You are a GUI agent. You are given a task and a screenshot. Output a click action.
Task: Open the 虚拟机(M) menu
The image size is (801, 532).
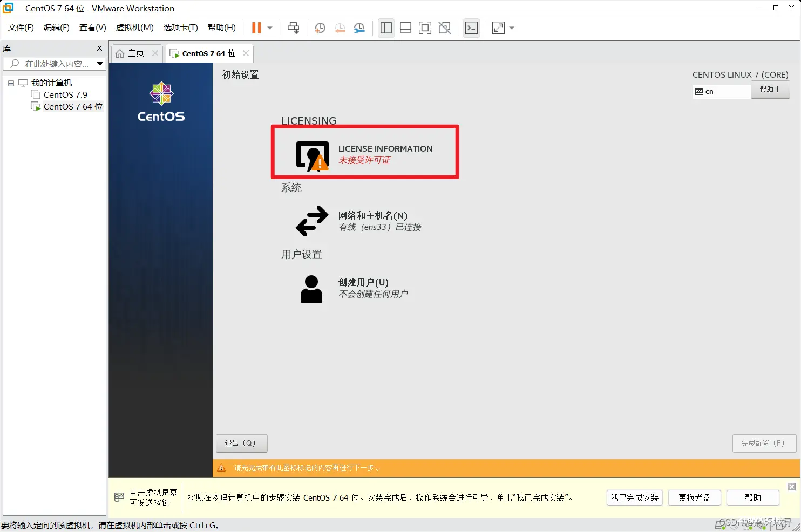[135, 28]
